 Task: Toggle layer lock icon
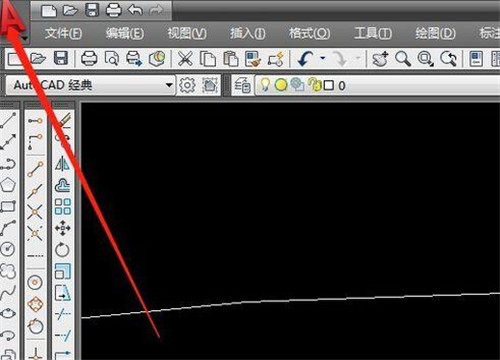(x=314, y=85)
